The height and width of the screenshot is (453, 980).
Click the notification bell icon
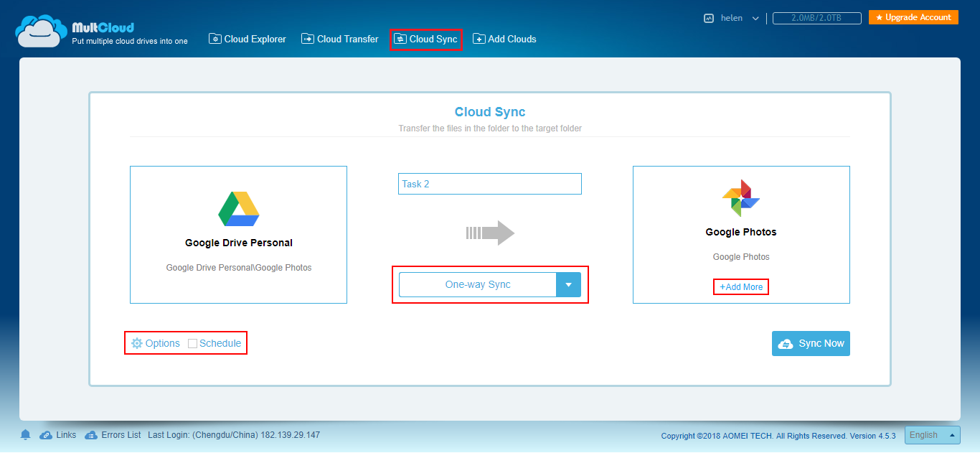[x=26, y=434]
